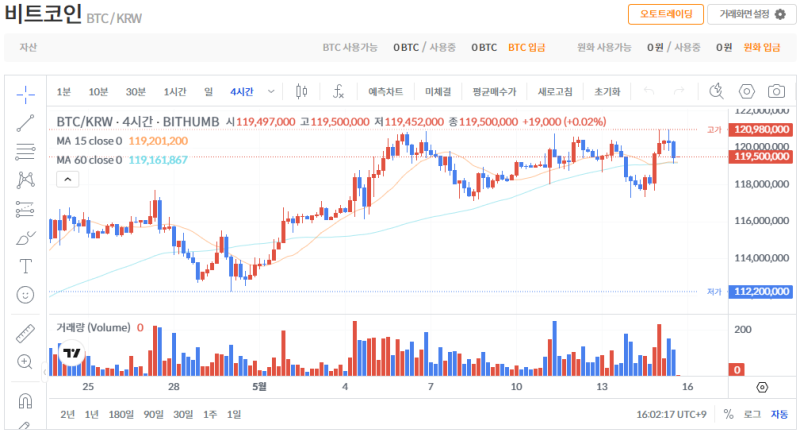This screenshot has width=800, height=433.
Task: Select the 4시간 interval
Action: click(x=241, y=92)
